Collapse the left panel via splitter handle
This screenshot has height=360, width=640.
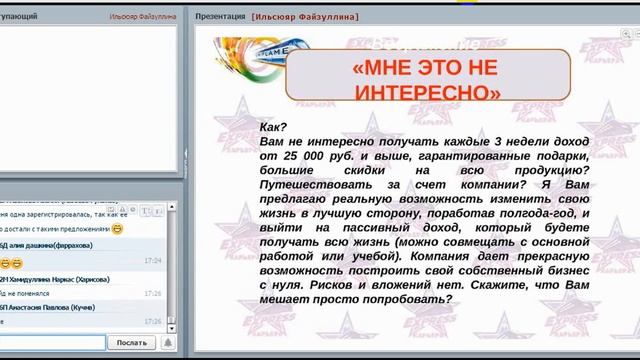(186, 163)
